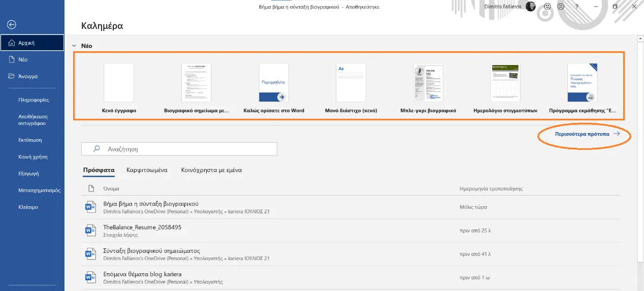Click Word icon of Σύνταξη βιογραφικού σημειώματος
The height and width of the screenshot is (291, 644).
point(90,254)
